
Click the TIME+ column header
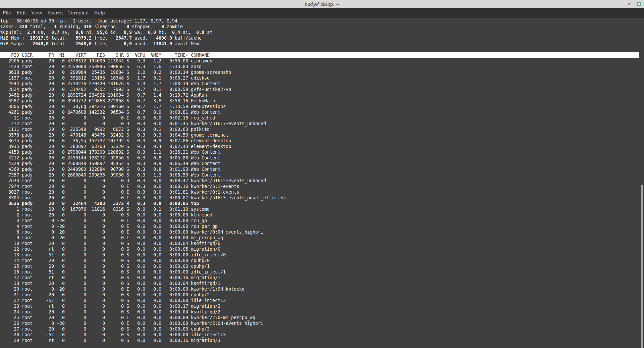[x=181, y=55]
